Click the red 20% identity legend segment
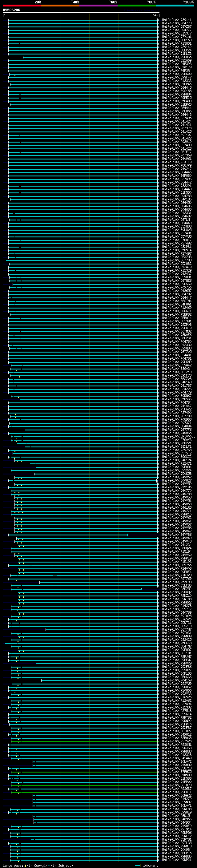Viewport: 197px width, 868px height. click(x=22, y=6)
